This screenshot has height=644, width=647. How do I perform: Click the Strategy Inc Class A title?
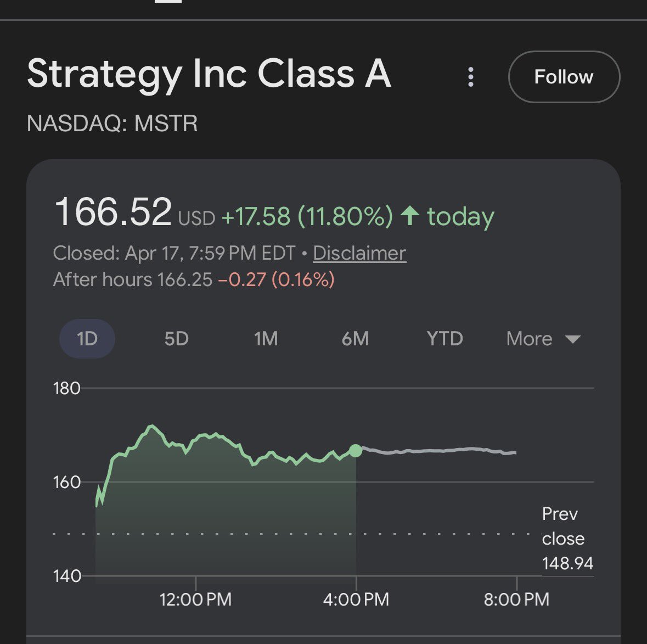tap(209, 74)
